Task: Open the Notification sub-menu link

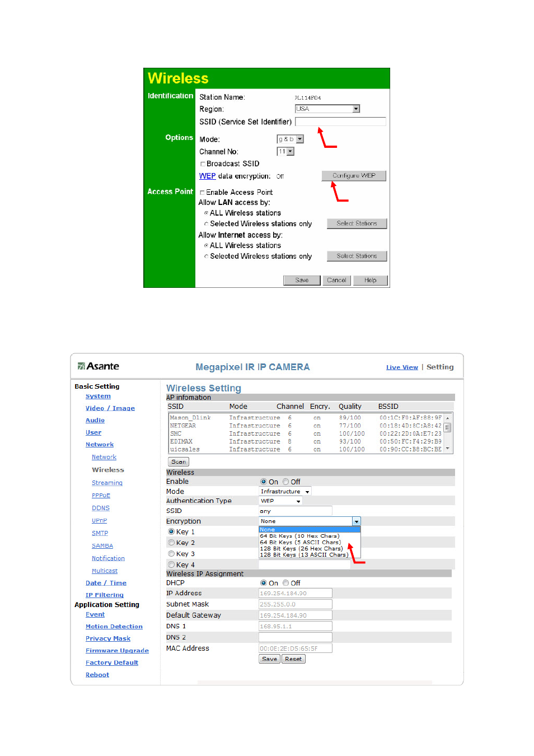Action: pos(108,559)
